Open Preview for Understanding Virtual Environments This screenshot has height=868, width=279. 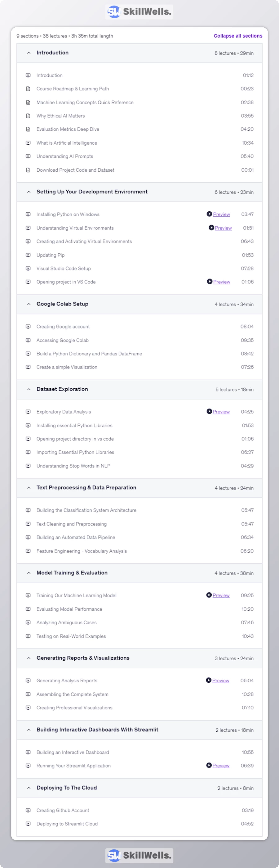click(x=223, y=228)
